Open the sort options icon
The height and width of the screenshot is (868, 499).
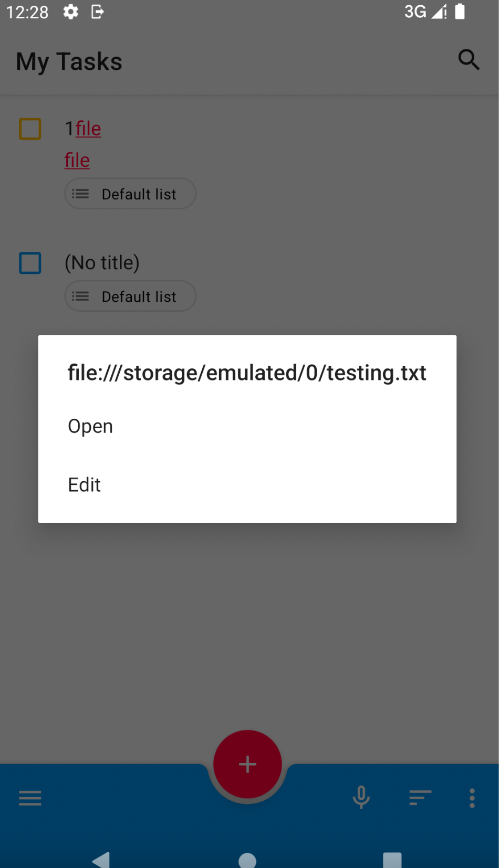click(x=420, y=798)
